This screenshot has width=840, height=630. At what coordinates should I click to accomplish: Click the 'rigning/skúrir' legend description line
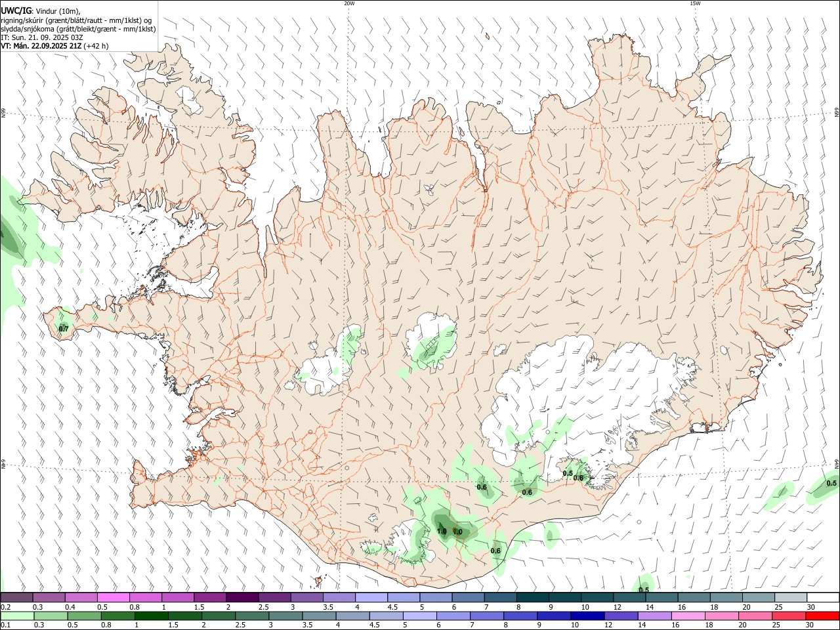[x=76, y=20]
